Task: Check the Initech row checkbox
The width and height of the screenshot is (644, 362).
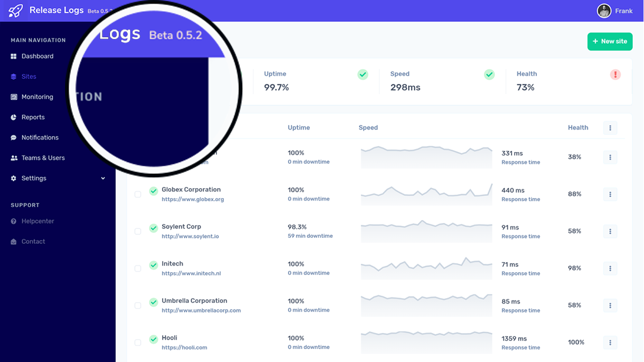Action: 138,269
